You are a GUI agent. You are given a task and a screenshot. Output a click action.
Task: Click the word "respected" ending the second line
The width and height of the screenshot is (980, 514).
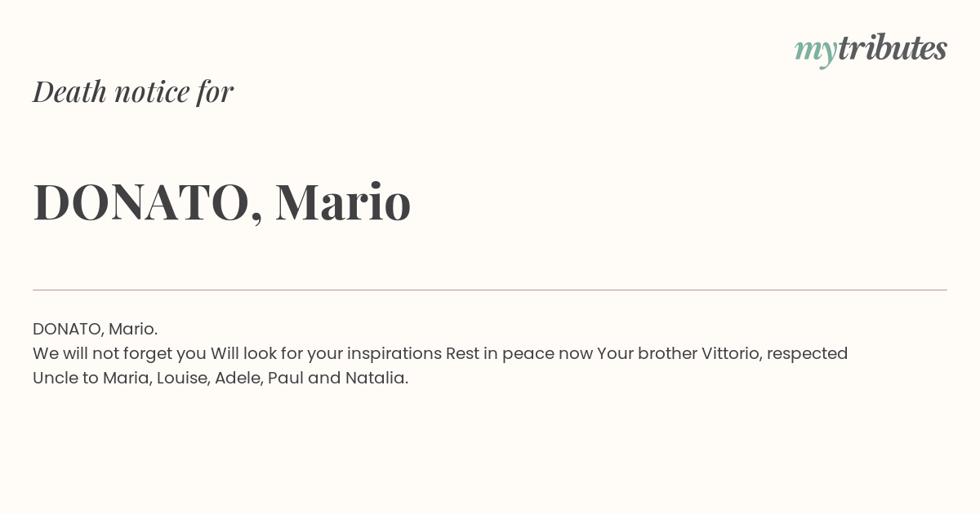[807, 354]
